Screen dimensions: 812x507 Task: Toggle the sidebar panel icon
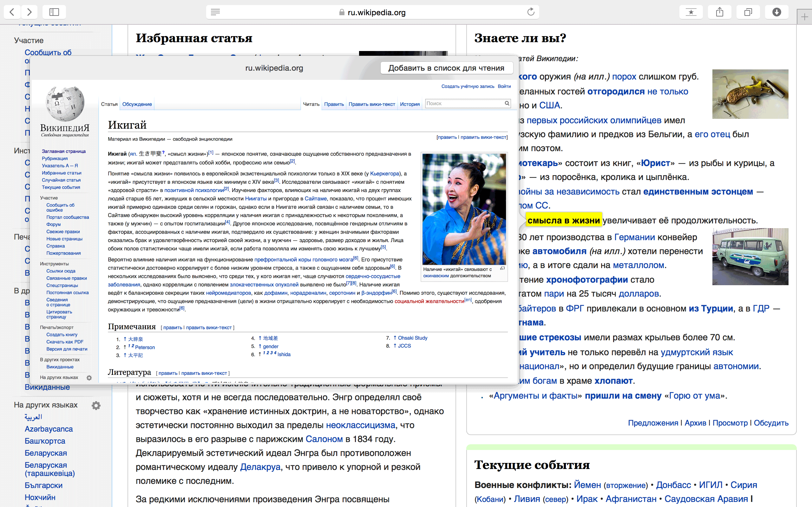coord(54,12)
